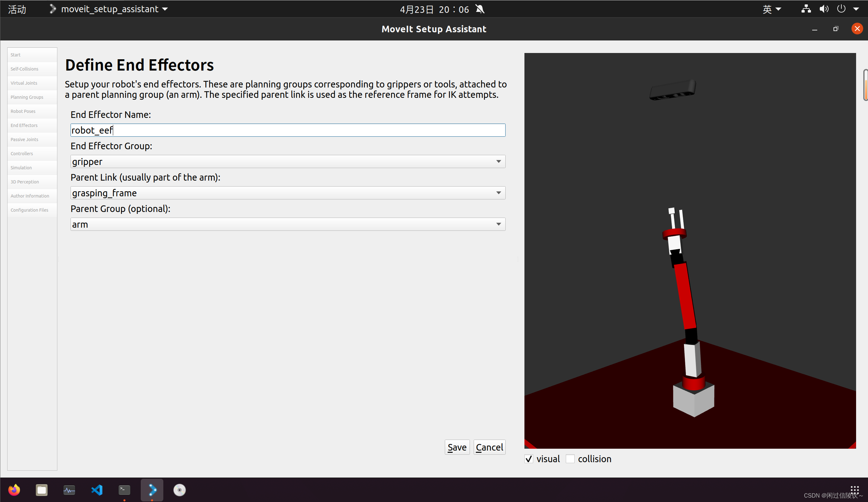868x502 pixels.
Task: Click the muted notifications bell icon
Action: (x=480, y=9)
